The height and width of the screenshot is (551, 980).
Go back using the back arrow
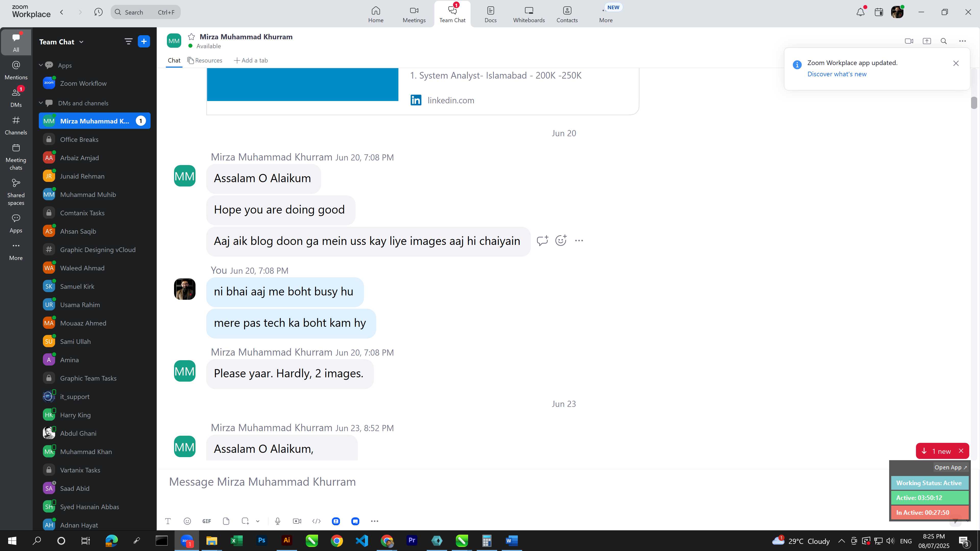pos(62,12)
